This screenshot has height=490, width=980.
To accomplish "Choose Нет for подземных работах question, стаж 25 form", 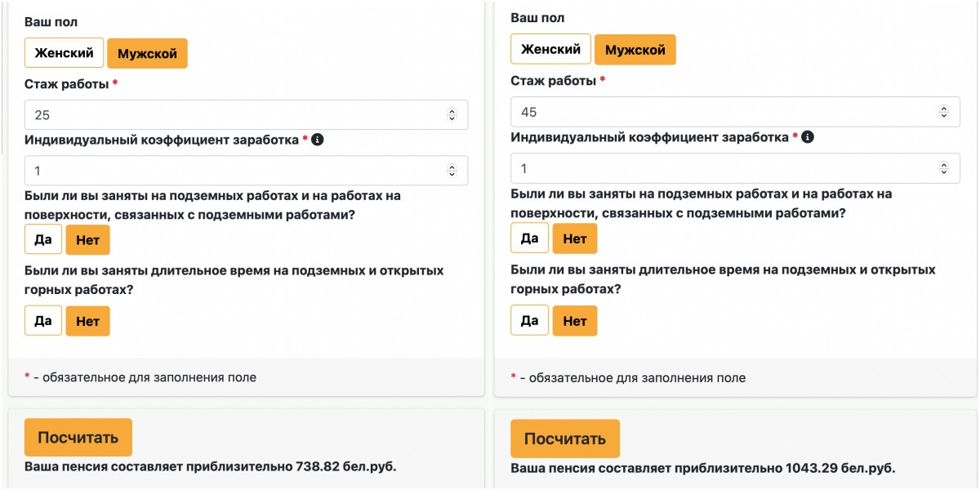I will point(87,240).
